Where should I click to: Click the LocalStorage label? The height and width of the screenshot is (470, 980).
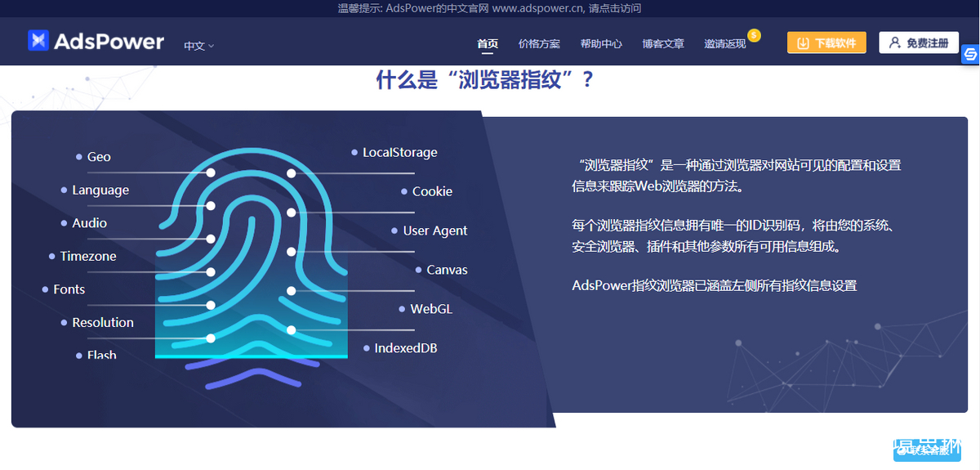[x=400, y=152]
